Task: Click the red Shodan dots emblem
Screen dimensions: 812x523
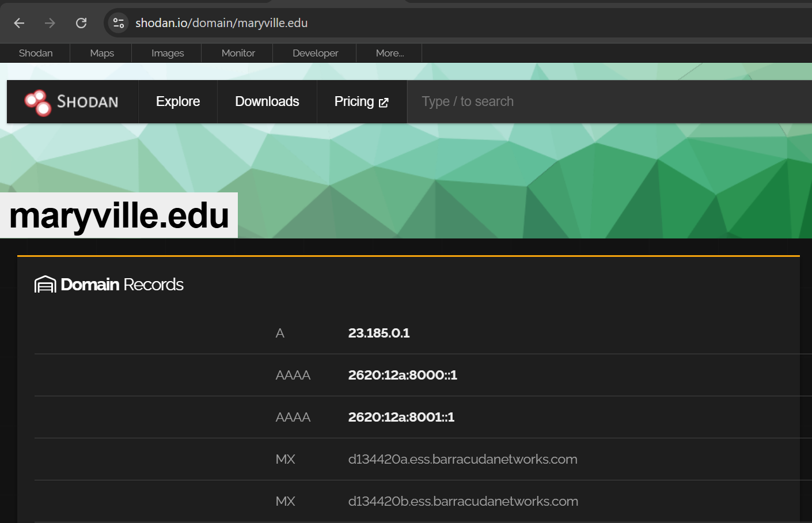Action: [38, 101]
